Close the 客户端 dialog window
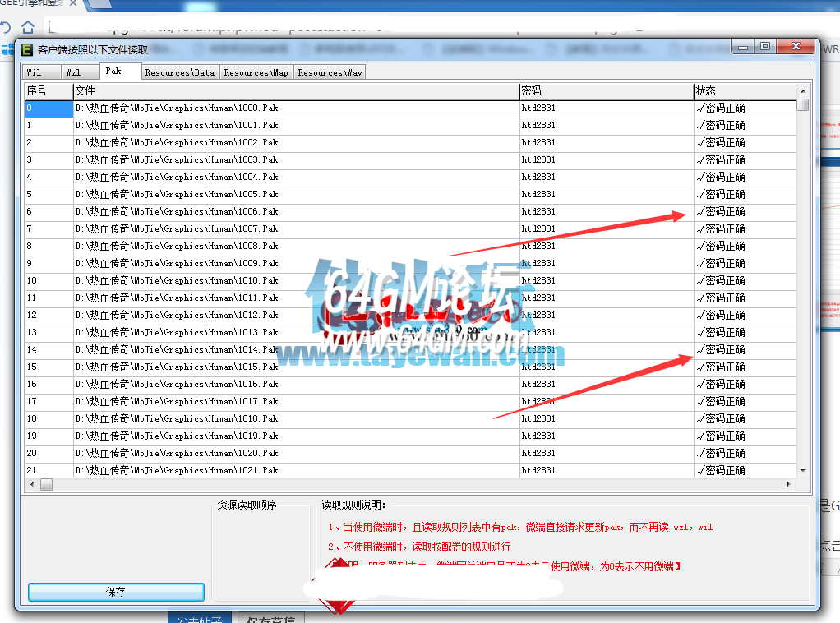840x623 pixels. point(796,47)
